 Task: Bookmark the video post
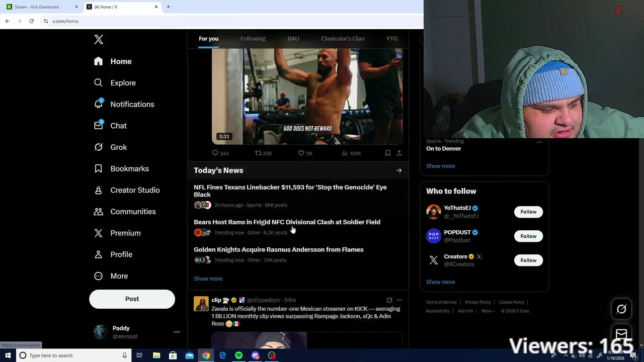pyautogui.click(x=388, y=153)
